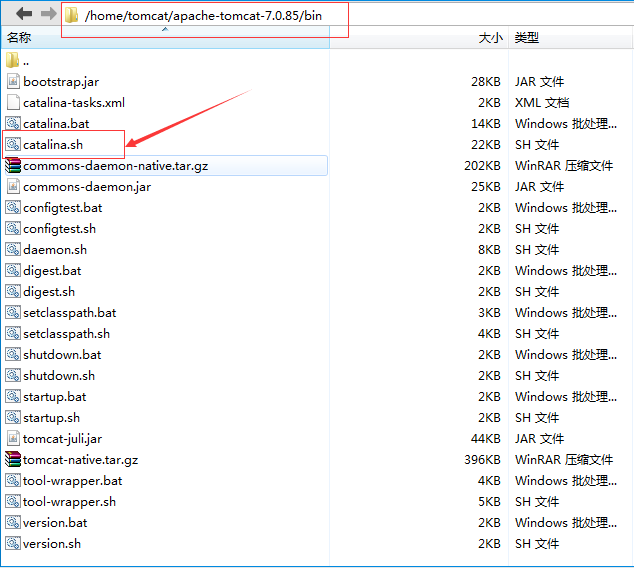This screenshot has width=634, height=568.
Task: Click the file name version.bat
Action: pos(55,523)
